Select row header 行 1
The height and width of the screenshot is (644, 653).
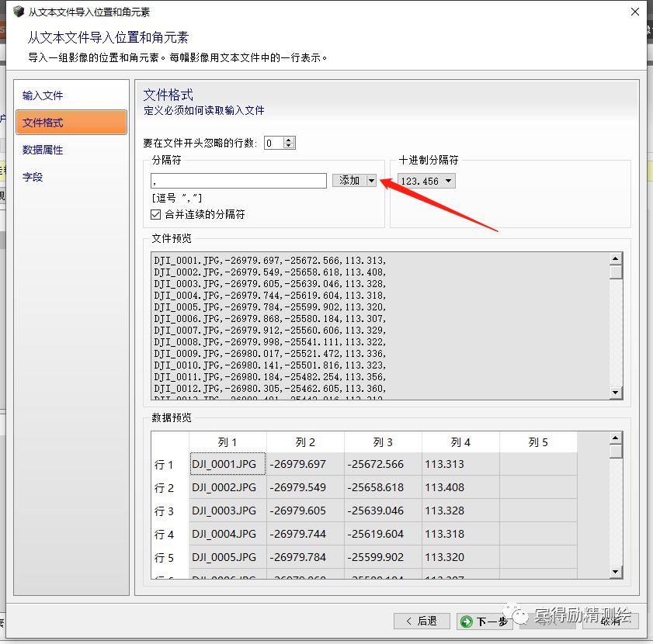(170, 464)
